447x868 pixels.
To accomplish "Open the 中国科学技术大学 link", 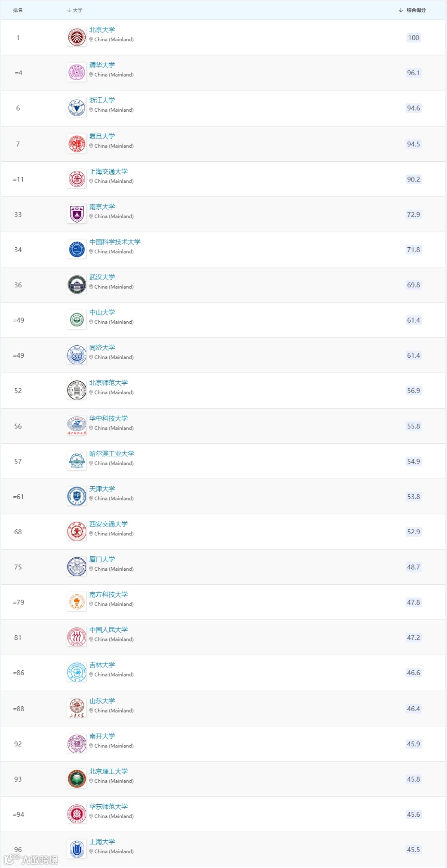I will tap(115, 242).
